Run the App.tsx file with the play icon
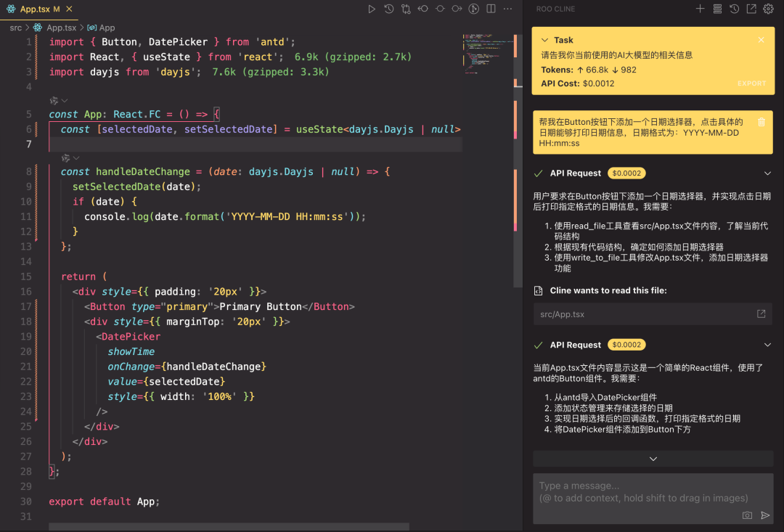The image size is (784, 532). tap(372, 8)
